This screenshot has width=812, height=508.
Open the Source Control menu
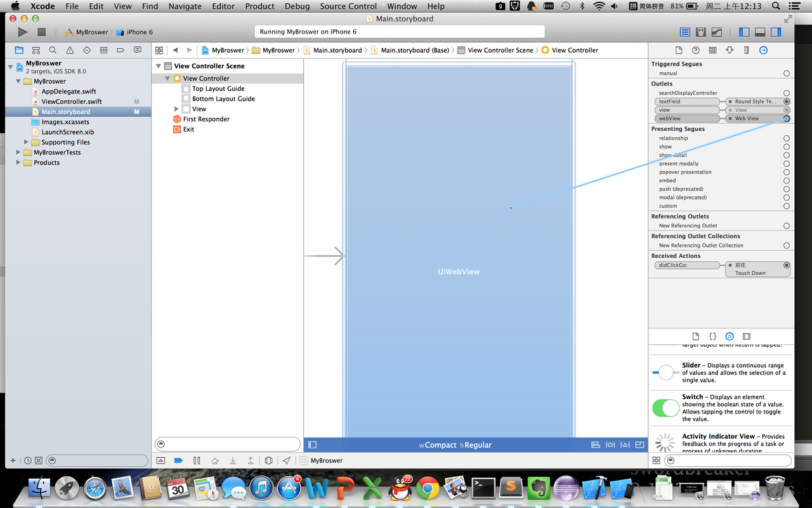pyautogui.click(x=348, y=6)
